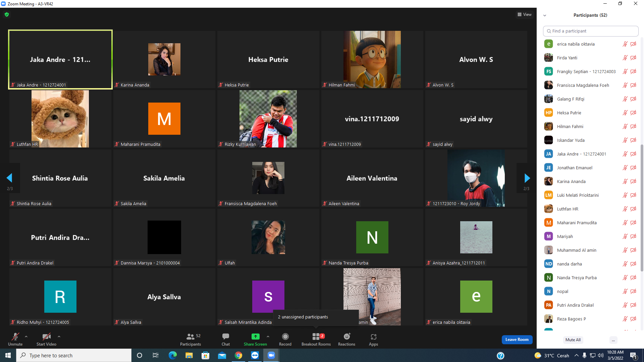644x362 pixels.
Task: Open Microsoft Store from the taskbar
Action: point(206,355)
